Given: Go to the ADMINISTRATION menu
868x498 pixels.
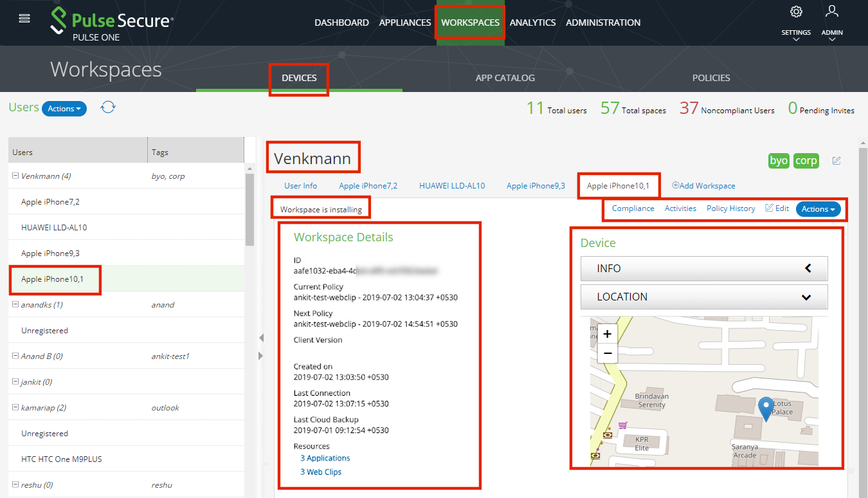Looking at the screenshot, I should click(x=603, y=23).
